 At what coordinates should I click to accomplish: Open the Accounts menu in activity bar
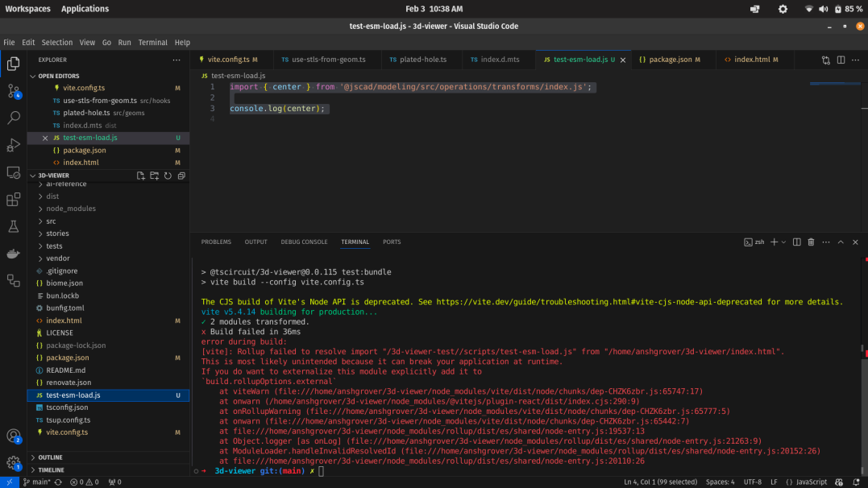pos(13,436)
